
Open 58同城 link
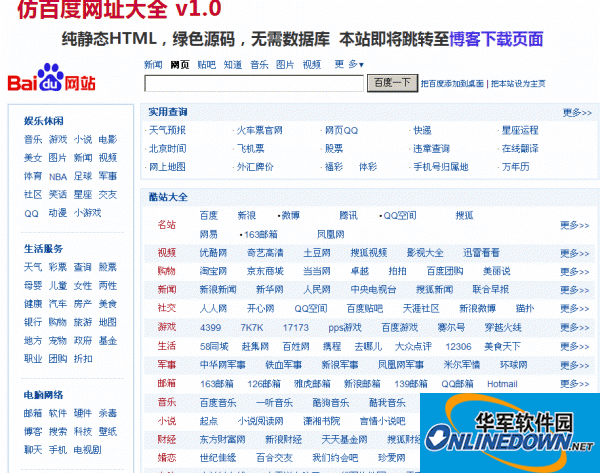[x=214, y=347]
